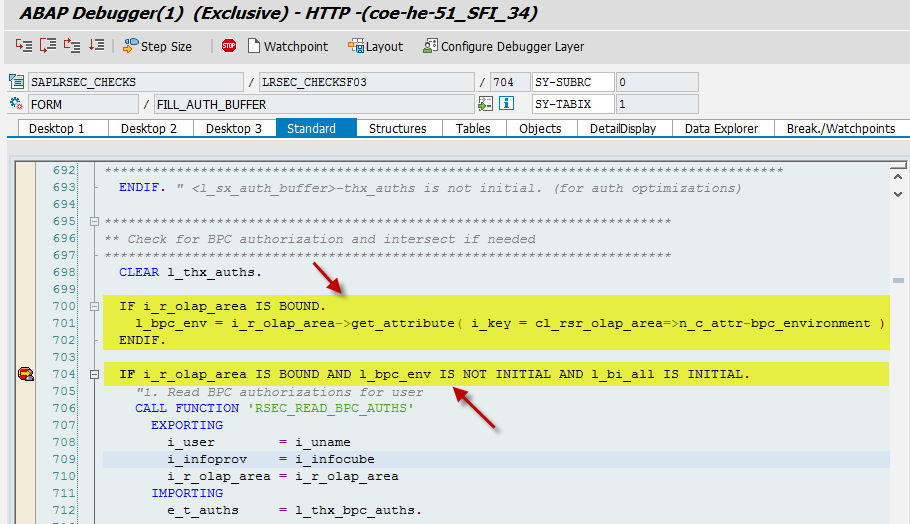
Task: Open the Layout button
Action: 375,46
